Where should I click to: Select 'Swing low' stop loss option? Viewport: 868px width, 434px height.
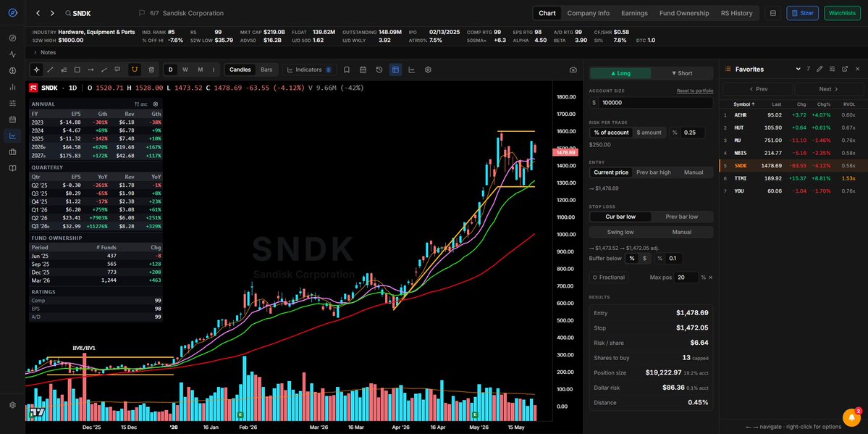coord(620,233)
